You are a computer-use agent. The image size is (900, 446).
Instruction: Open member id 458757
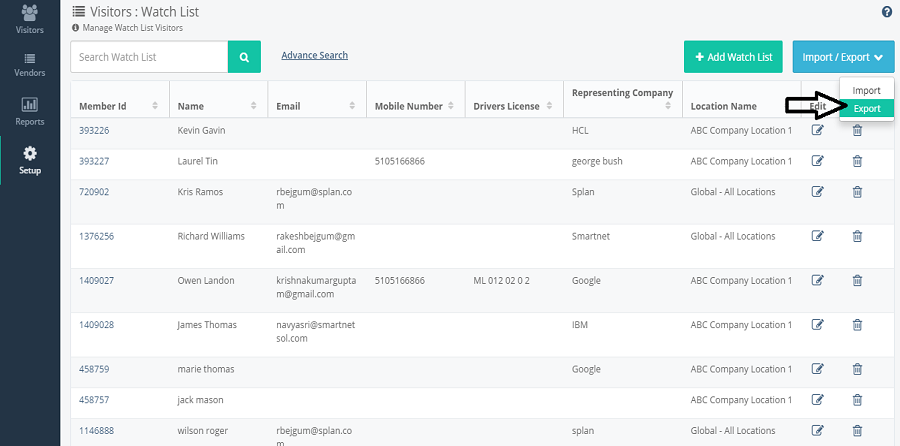(x=94, y=400)
